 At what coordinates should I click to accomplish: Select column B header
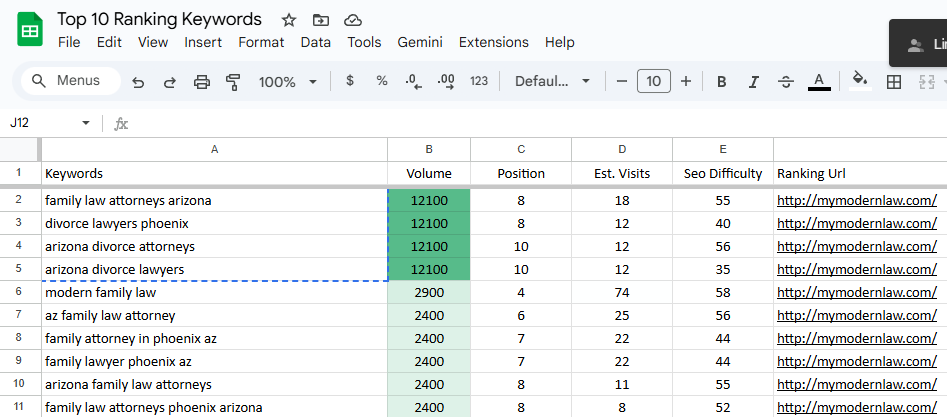click(x=429, y=149)
